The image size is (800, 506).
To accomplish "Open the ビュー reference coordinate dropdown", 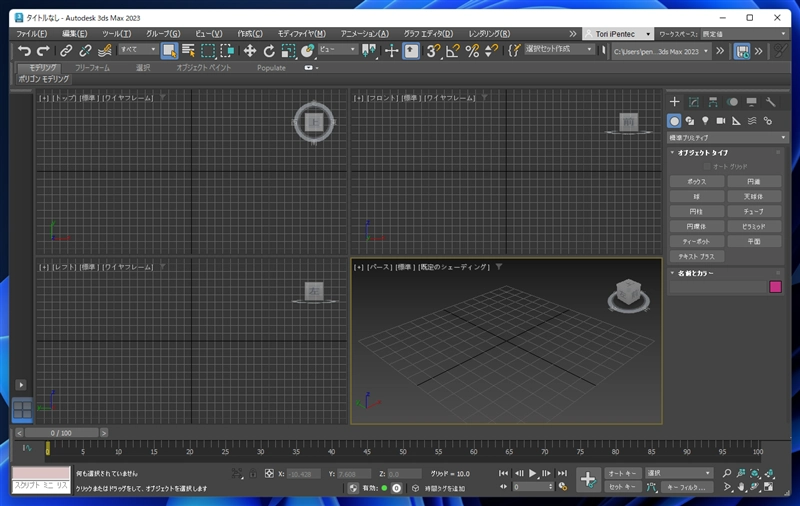I will click(x=337, y=49).
